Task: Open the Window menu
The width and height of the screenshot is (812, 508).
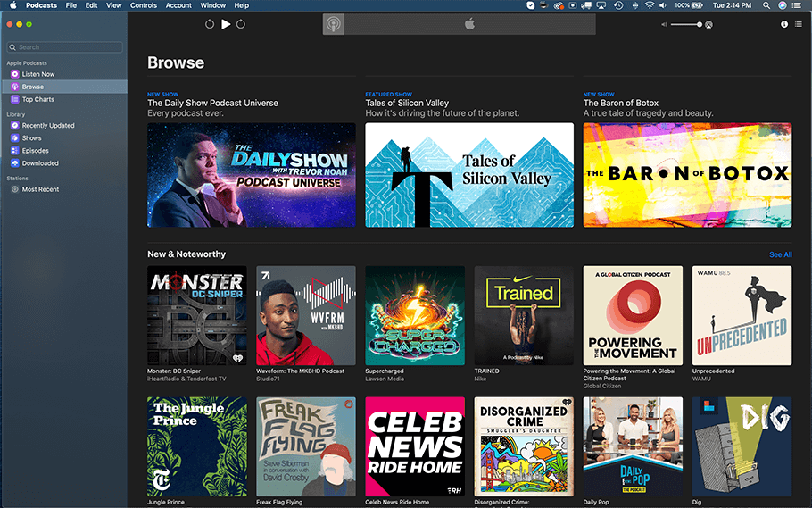Action: point(213,5)
